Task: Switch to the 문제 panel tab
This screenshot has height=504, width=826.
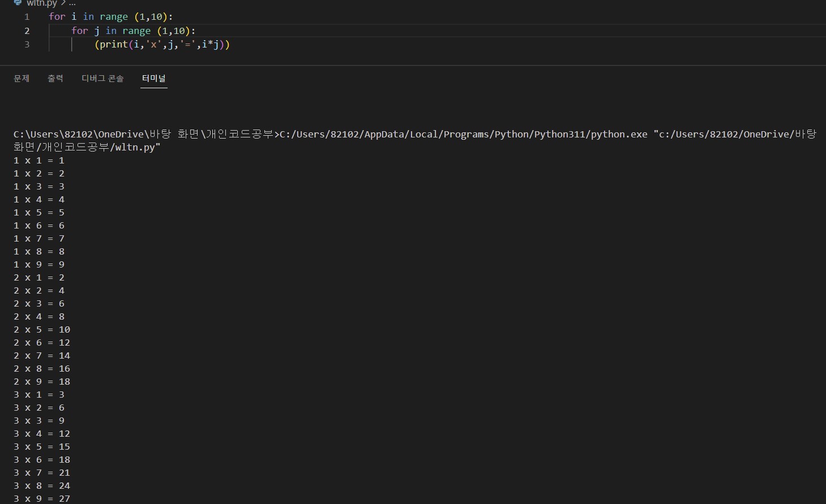Action: 22,78
